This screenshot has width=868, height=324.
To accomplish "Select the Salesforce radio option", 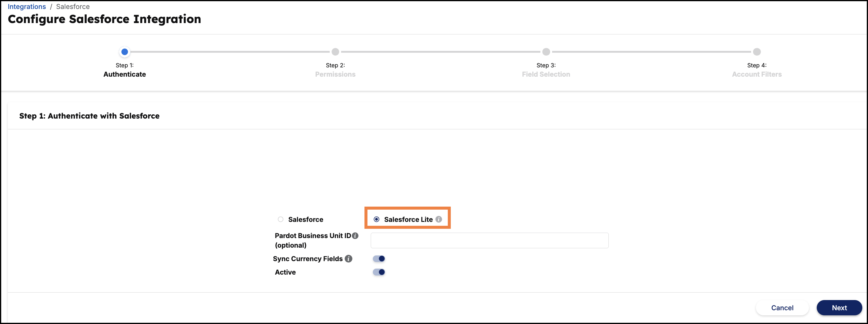I will [280, 219].
